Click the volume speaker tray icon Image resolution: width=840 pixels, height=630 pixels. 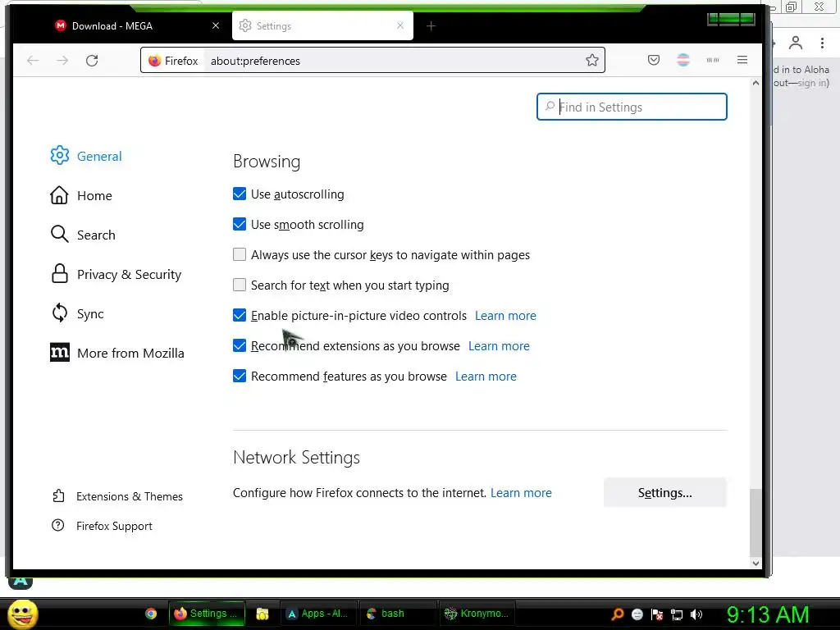tap(696, 614)
